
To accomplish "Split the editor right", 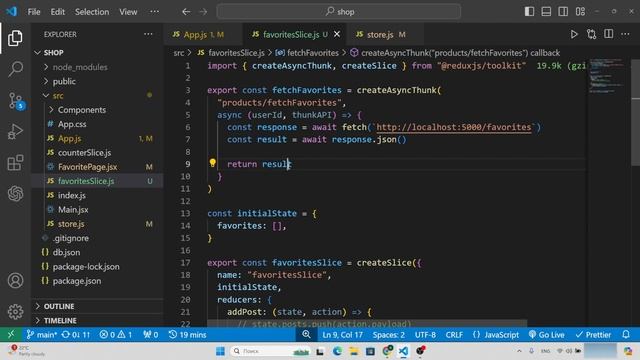I will [x=608, y=34].
